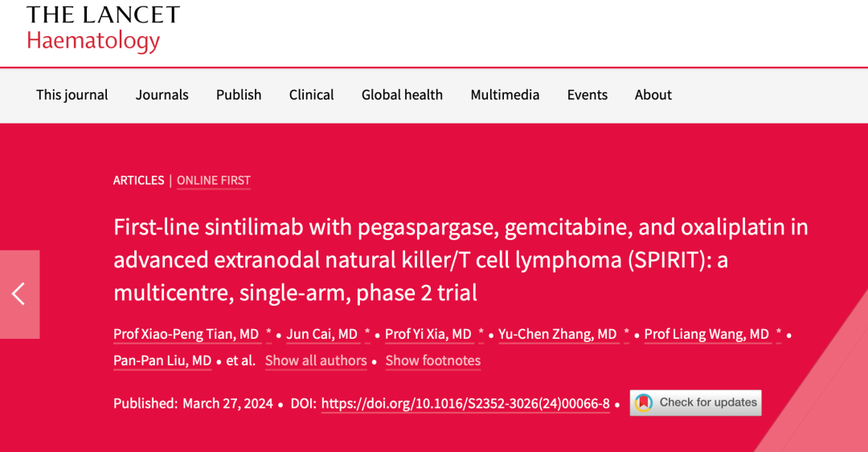Select Events in the navigation bar
868x452 pixels.
(587, 95)
